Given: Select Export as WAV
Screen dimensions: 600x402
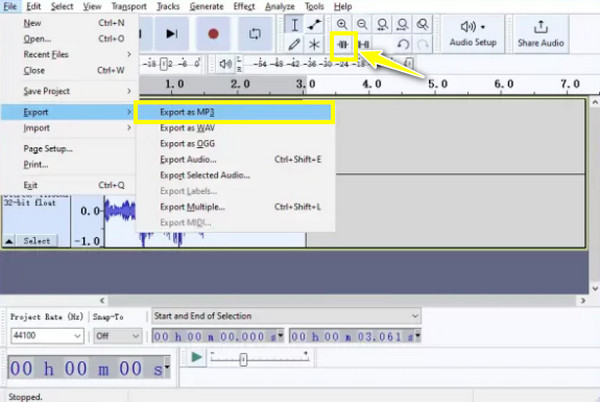Looking at the screenshot, I should (x=235, y=128).
